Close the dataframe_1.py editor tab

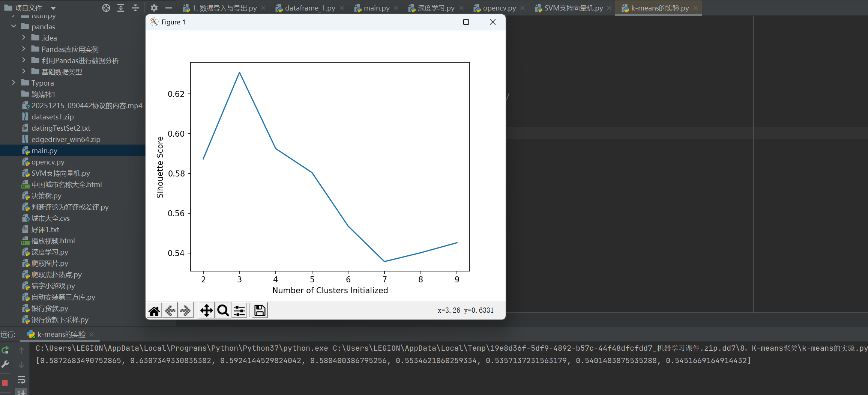click(x=342, y=8)
